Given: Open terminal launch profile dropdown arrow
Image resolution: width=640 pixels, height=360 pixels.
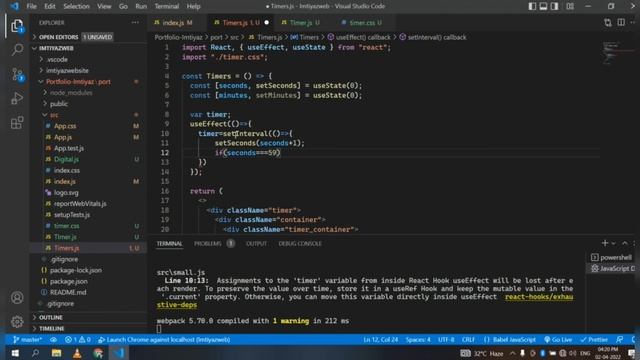Looking at the screenshot, I should click(614, 243).
